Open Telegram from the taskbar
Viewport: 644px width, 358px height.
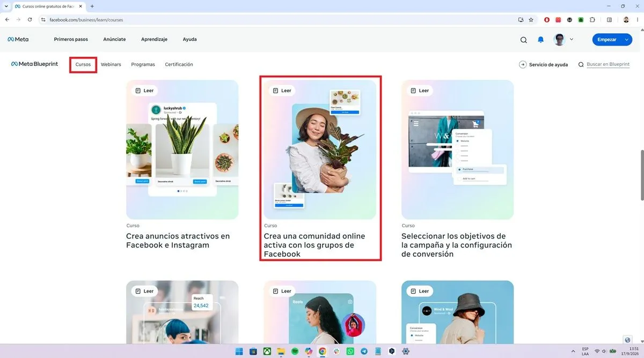(364, 352)
